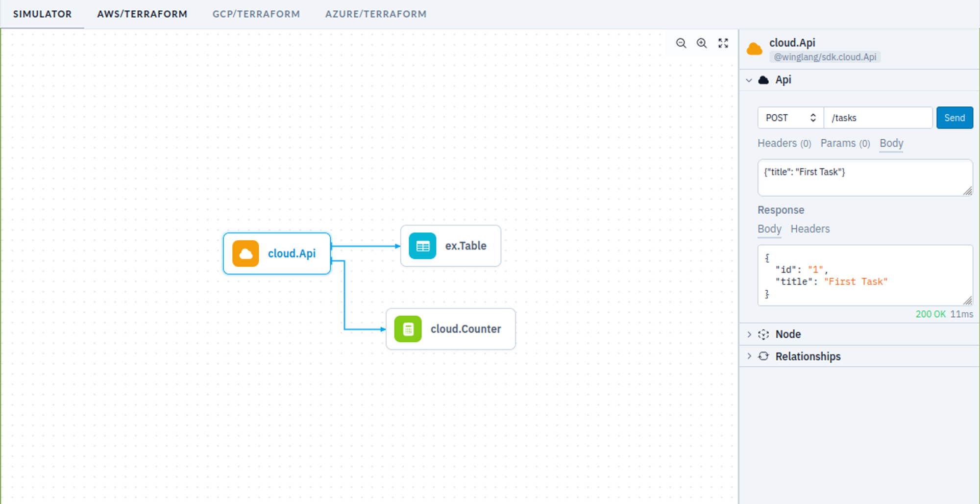Switch to the GCP/TERRAFORM tab
The image size is (980, 504).
pos(256,14)
